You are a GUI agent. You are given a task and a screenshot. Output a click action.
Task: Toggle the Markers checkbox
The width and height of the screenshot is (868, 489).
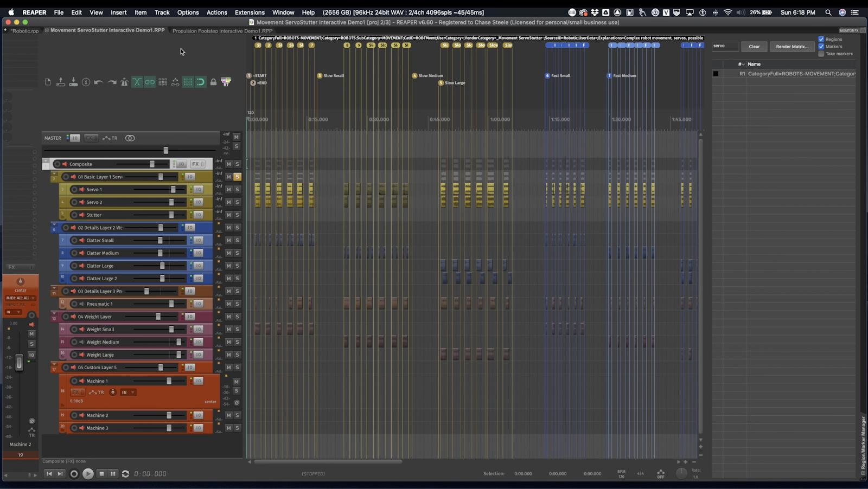[x=821, y=47]
